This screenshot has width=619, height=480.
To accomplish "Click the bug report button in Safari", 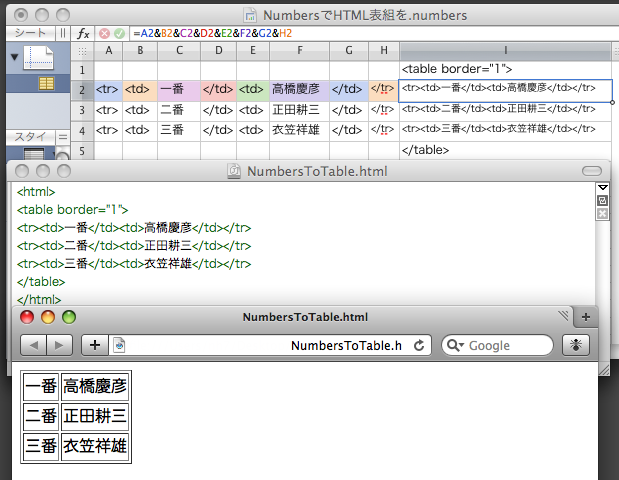I will point(577,345).
